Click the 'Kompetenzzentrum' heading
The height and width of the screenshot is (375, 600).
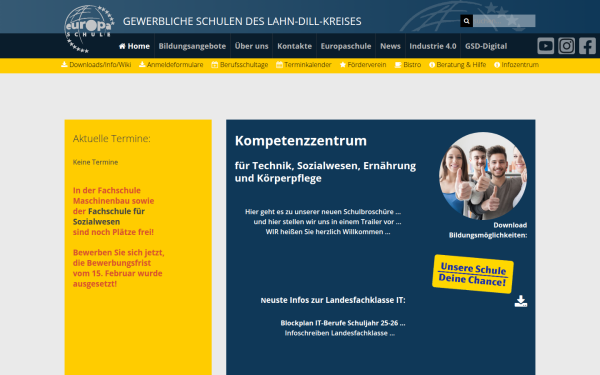point(301,140)
